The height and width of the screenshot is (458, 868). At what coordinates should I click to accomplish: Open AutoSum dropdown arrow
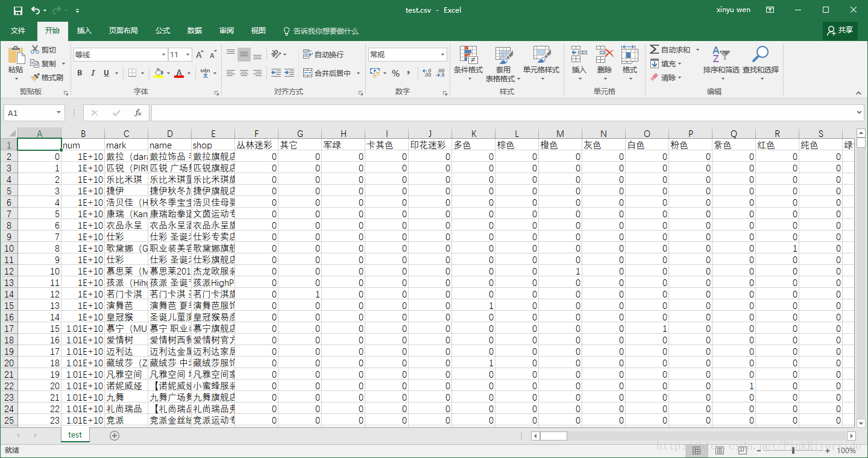click(697, 50)
